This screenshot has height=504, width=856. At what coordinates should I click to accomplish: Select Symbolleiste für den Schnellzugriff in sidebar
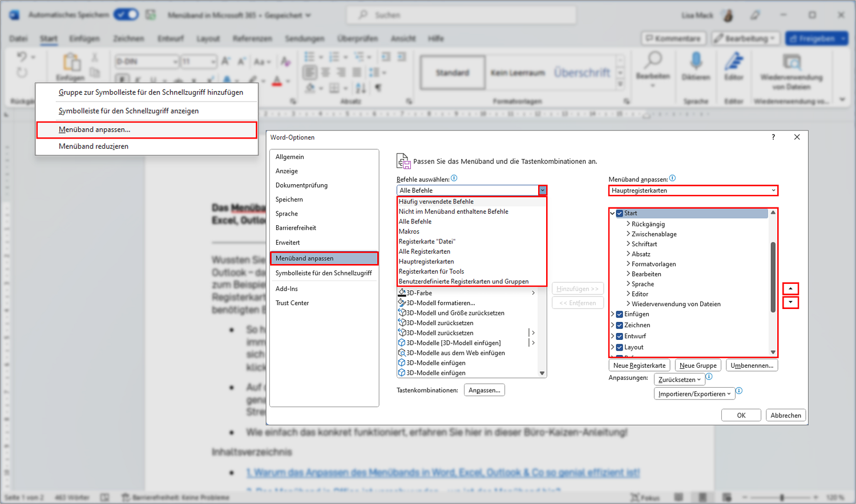[x=324, y=273]
